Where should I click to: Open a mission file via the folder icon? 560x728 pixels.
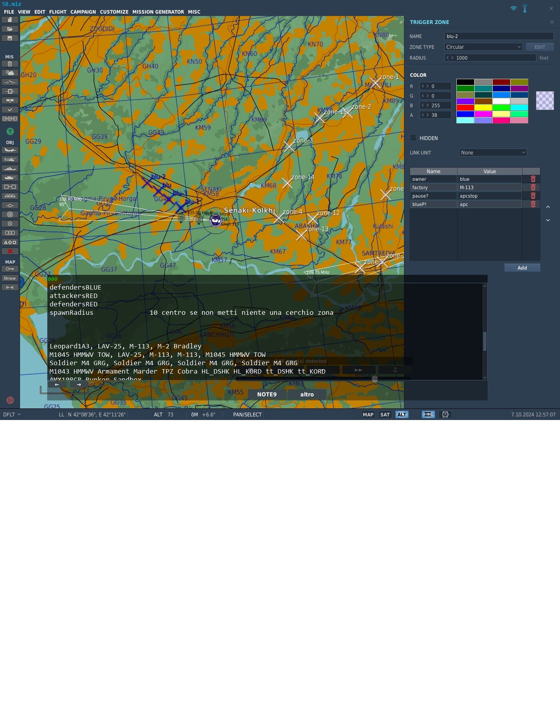(10, 29)
